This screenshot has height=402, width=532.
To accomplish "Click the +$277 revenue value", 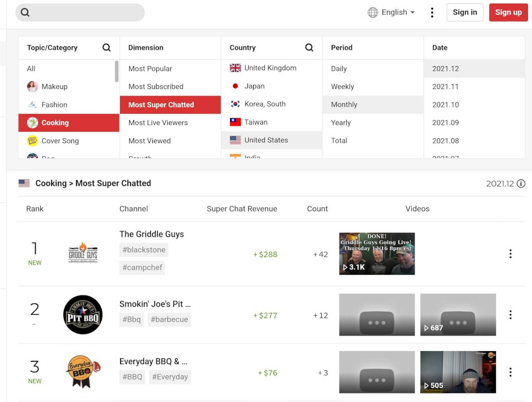I will 265,315.
